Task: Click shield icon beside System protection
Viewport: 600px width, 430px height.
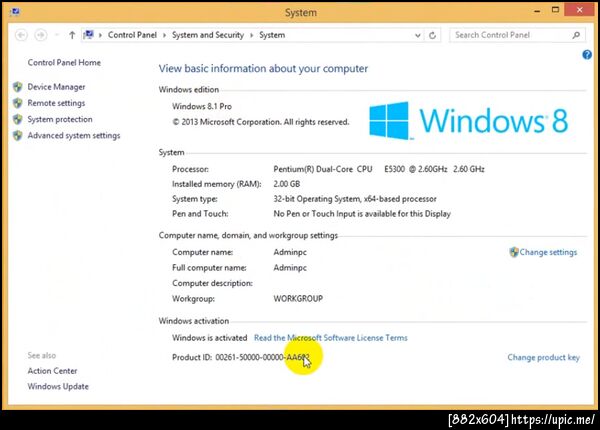Action: (x=18, y=119)
